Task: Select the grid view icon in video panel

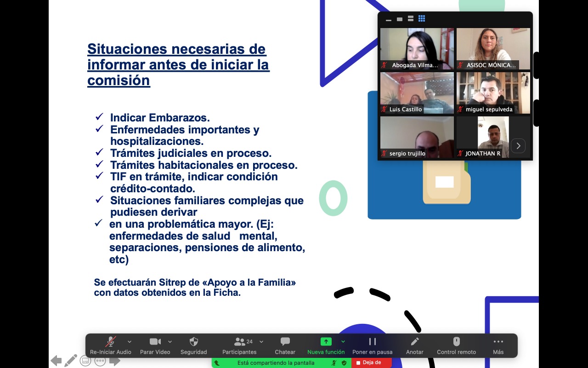Action: click(422, 18)
